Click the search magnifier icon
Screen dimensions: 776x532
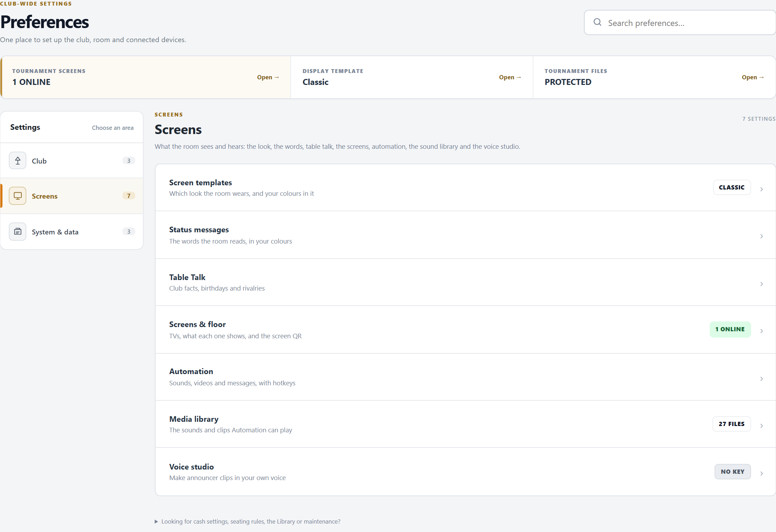[x=597, y=22]
